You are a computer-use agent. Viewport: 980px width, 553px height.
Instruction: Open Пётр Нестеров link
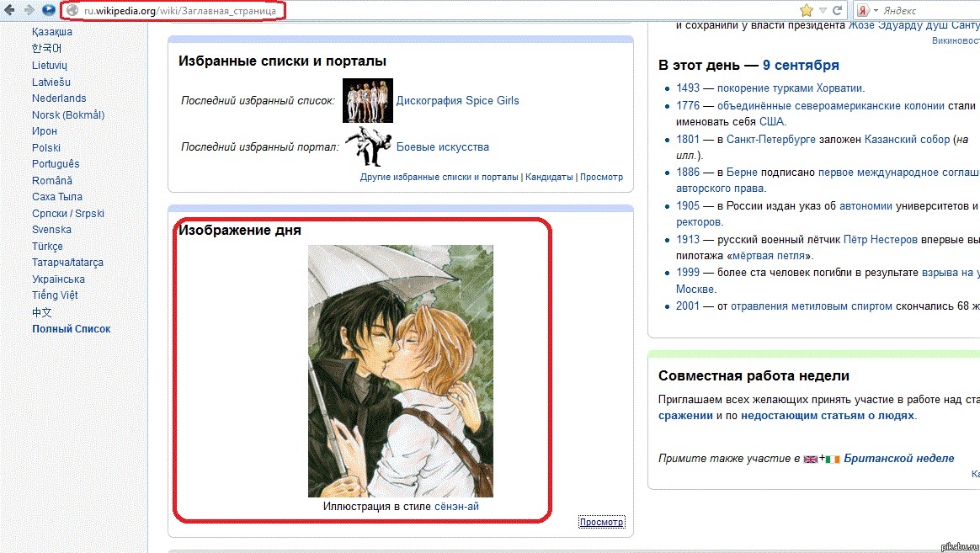(x=880, y=240)
